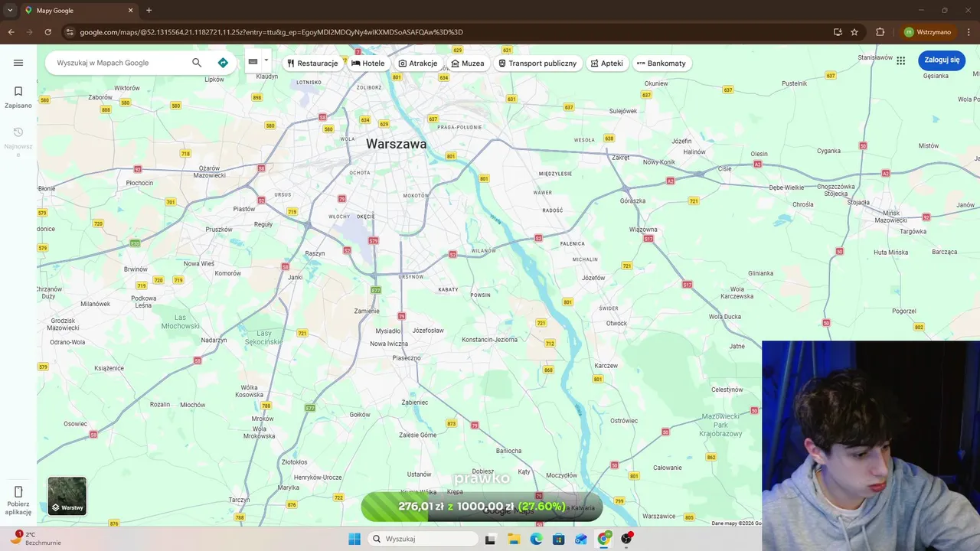Screen dimensions: 980x551
Task: Filter map by Bankomaty
Action: click(x=661, y=63)
